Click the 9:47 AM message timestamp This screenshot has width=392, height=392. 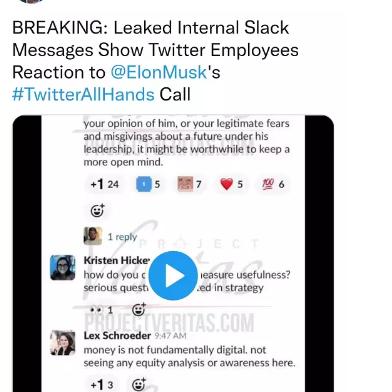[170, 336]
